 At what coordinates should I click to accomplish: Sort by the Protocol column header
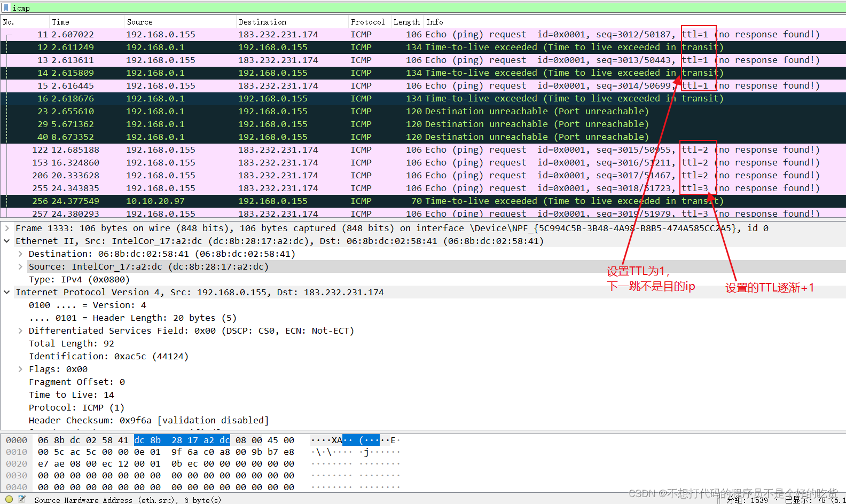(x=369, y=22)
